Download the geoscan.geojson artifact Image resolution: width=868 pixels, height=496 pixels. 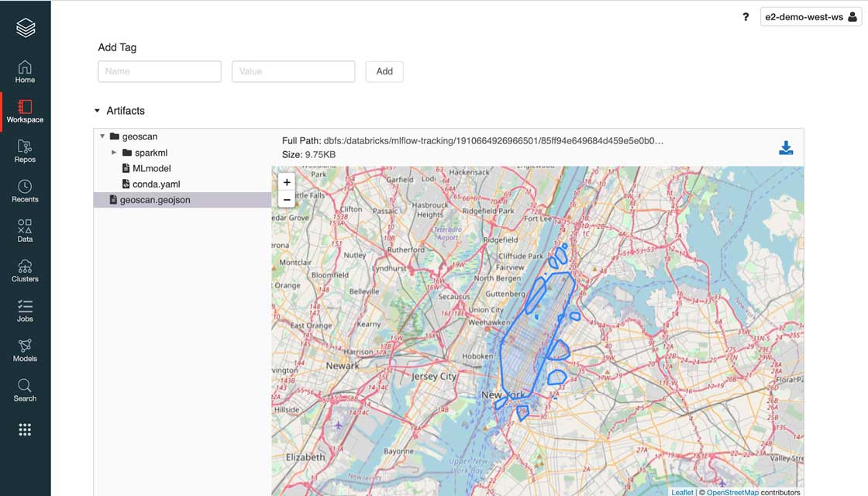coord(786,148)
